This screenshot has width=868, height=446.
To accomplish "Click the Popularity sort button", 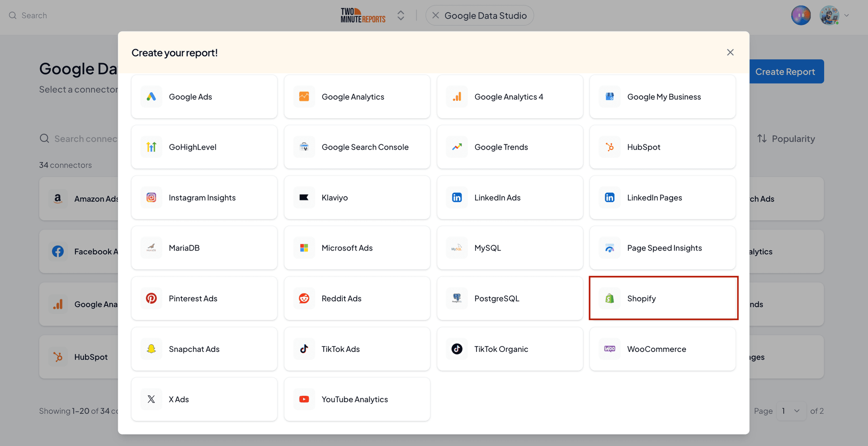I will pyautogui.click(x=786, y=139).
